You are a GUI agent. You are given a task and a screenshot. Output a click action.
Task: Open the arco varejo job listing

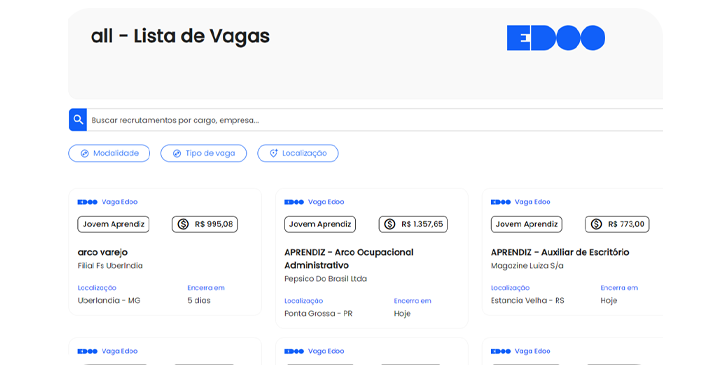pos(102,252)
